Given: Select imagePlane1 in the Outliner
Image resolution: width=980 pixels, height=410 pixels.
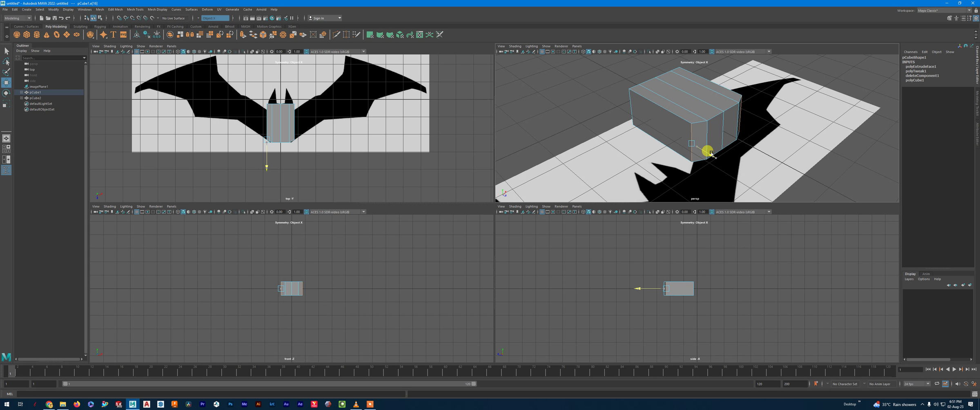Looking at the screenshot, I should click(38, 86).
